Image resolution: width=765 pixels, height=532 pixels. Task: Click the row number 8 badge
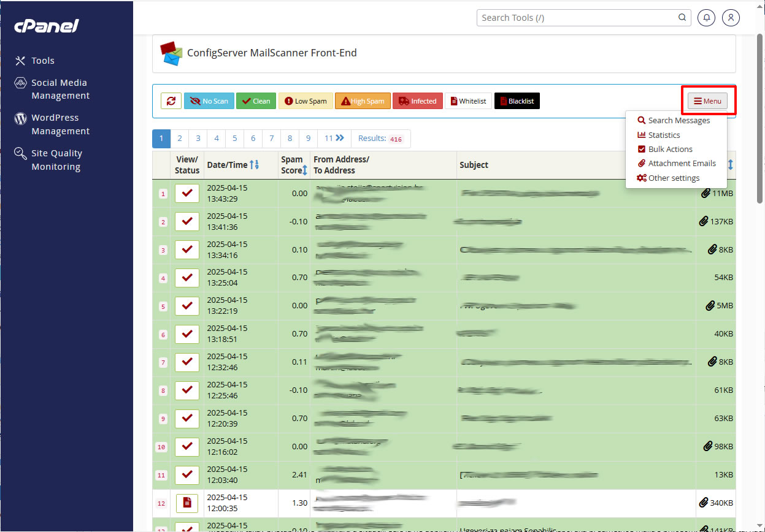(163, 390)
